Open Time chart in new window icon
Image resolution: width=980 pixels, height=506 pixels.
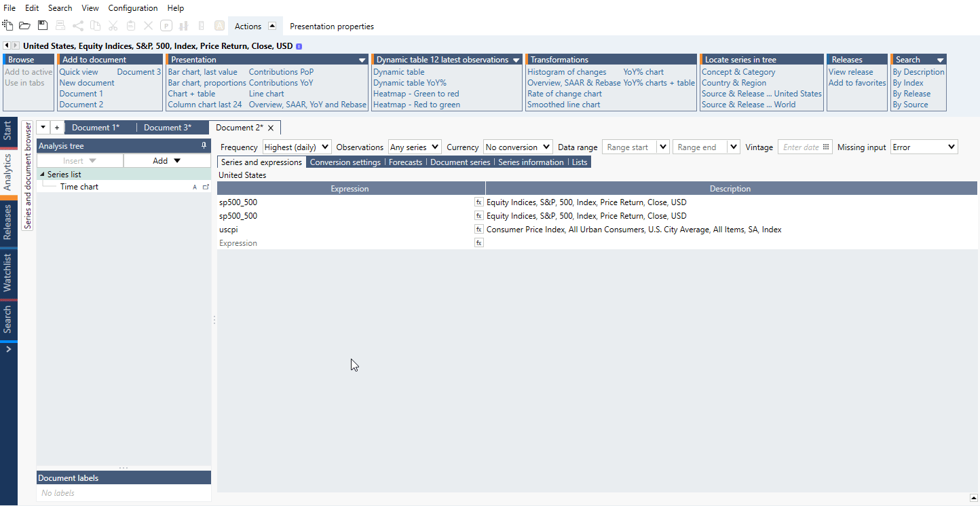coord(206,187)
